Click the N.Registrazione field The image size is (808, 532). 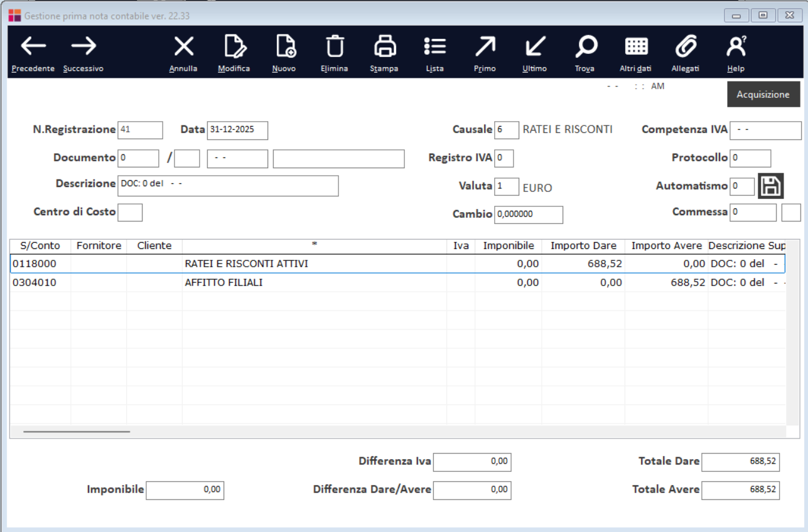point(140,130)
